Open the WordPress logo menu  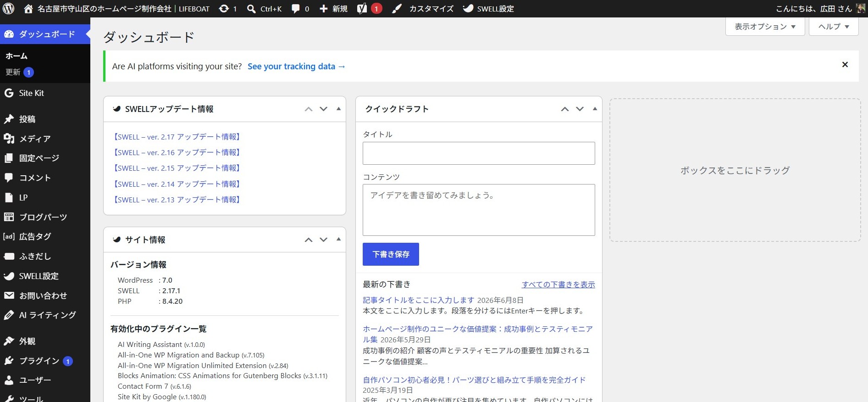(8, 9)
